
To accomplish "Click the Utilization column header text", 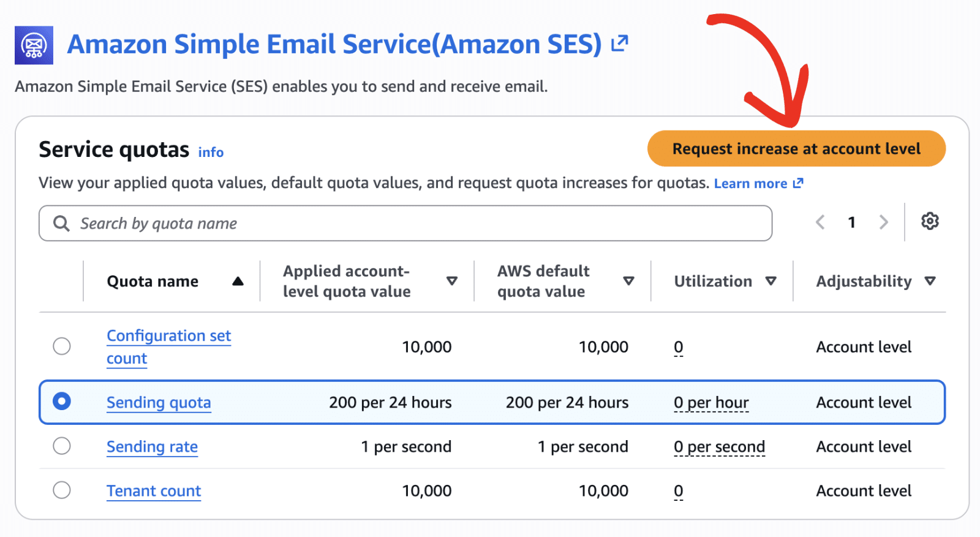I will (713, 281).
